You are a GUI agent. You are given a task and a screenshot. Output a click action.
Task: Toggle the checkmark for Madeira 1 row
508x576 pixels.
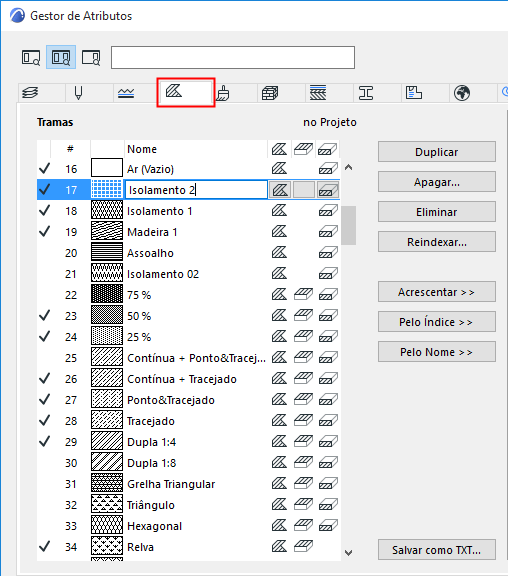[x=44, y=231]
